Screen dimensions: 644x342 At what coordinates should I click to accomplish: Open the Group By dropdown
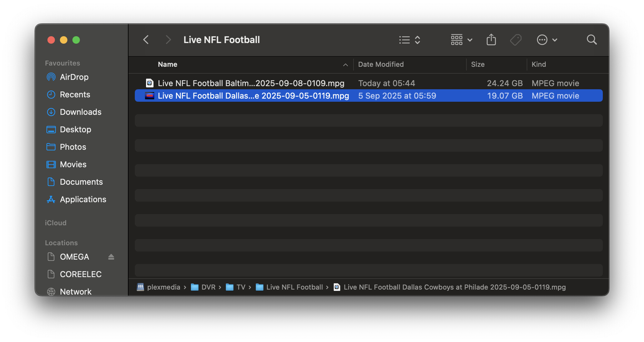461,40
